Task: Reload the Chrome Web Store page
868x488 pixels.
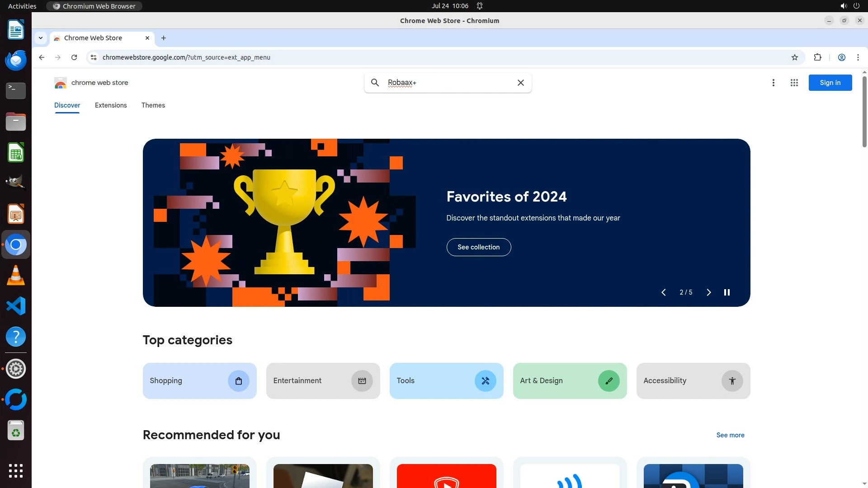Action: (74, 57)
